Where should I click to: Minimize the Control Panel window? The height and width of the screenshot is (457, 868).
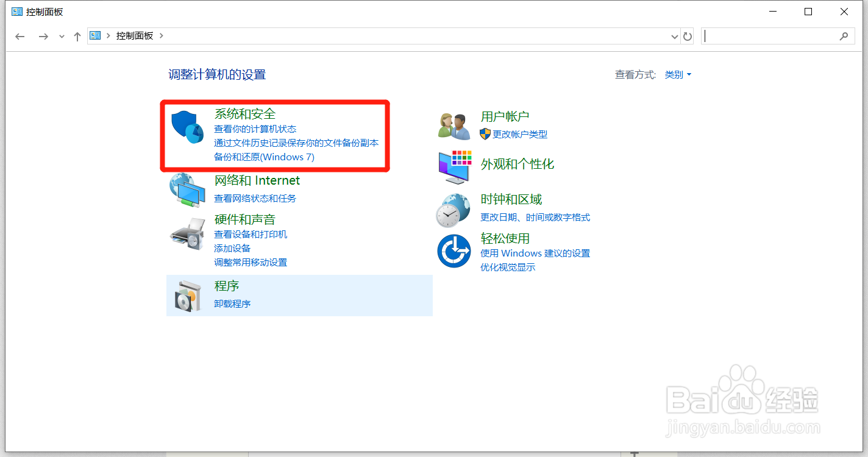coord(773,12)
